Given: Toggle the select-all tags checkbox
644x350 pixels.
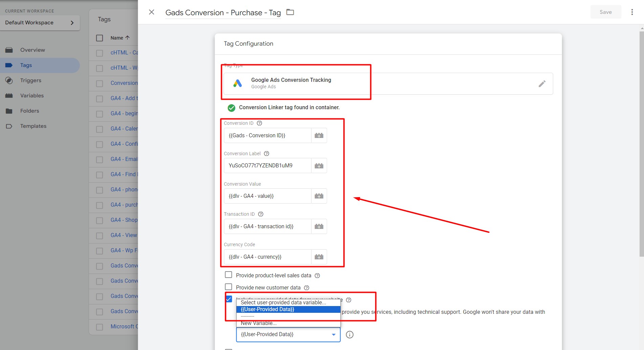Looking at the screenshot, I should tap(99, 38).
